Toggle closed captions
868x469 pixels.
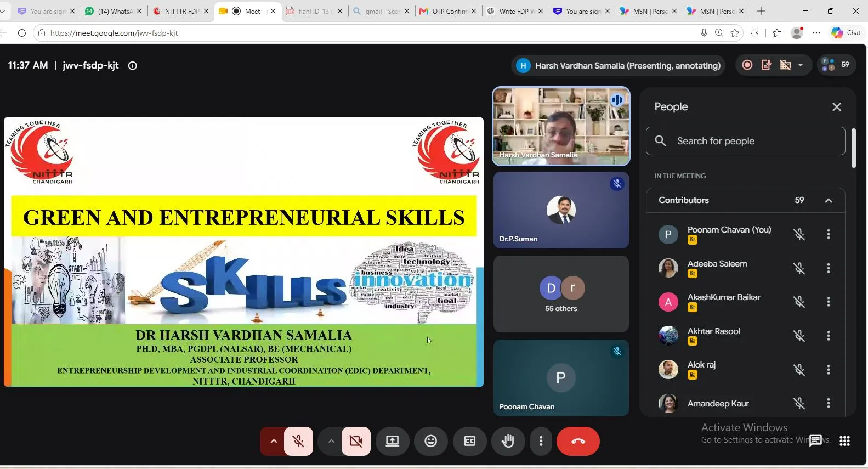tap(469, 441)
